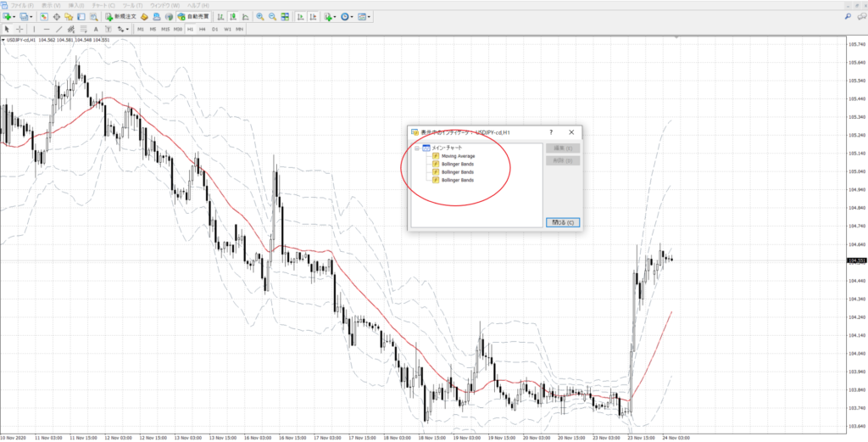
Task: Tile chart windows icon
Action: 285,17
